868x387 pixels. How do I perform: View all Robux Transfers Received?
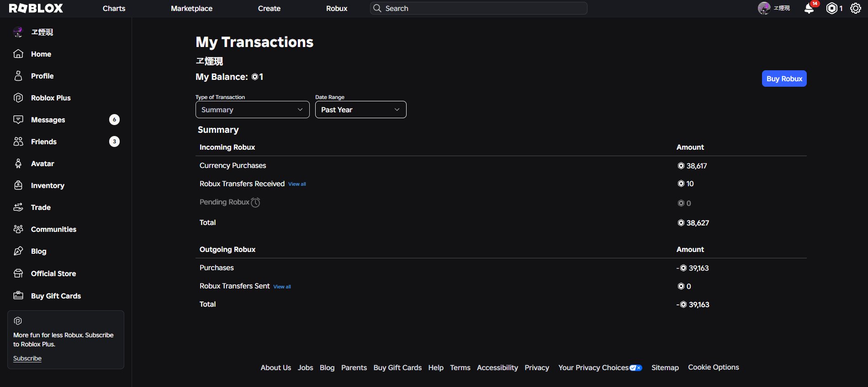[297, 184]
